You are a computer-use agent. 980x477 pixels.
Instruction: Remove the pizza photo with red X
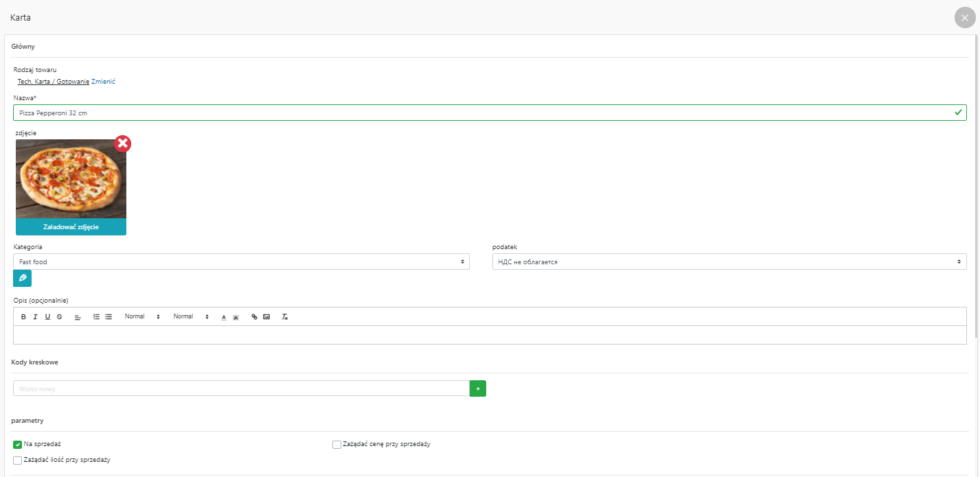pyautogui.click(x=122, y=143)
